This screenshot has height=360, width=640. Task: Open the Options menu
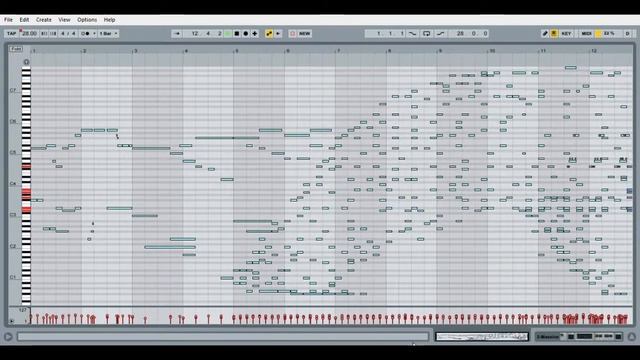click(87, 20)
